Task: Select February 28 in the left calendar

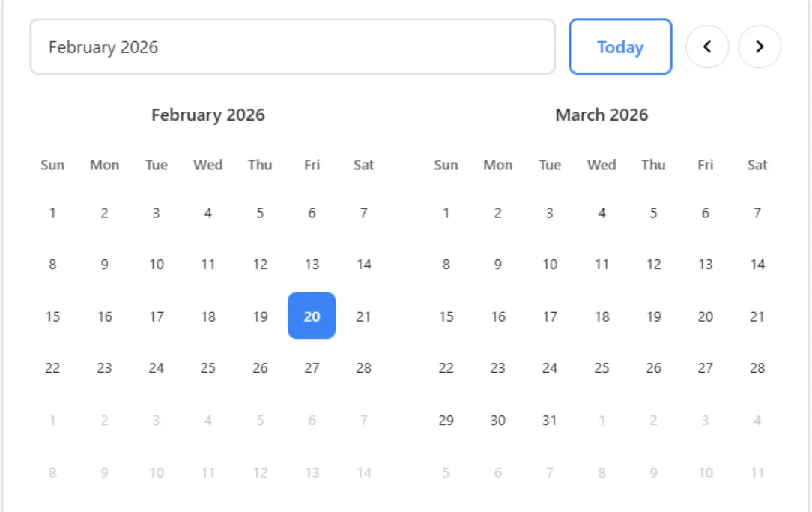Action: (x=364, y=368)
